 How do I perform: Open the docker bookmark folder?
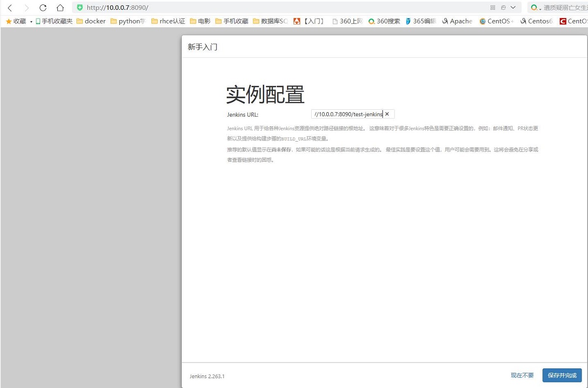click(x=91, y=21)
